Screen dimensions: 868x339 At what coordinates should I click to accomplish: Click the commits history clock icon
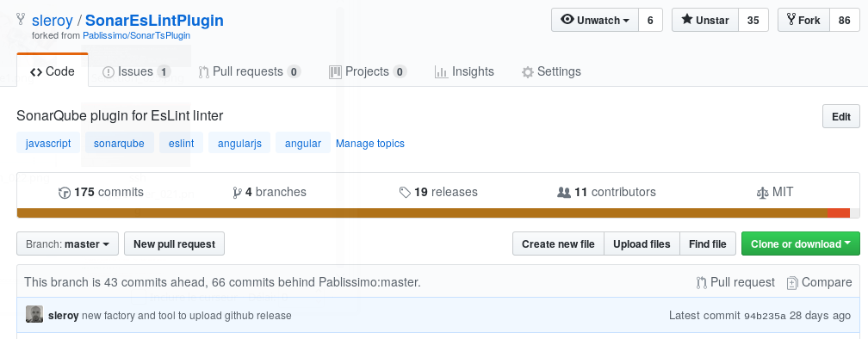[65, 193]
